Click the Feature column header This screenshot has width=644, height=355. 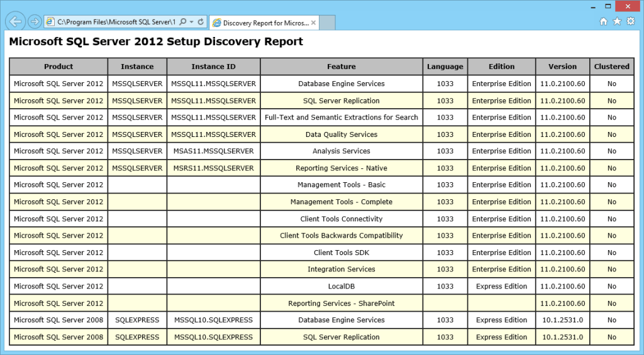pos(341,67)
